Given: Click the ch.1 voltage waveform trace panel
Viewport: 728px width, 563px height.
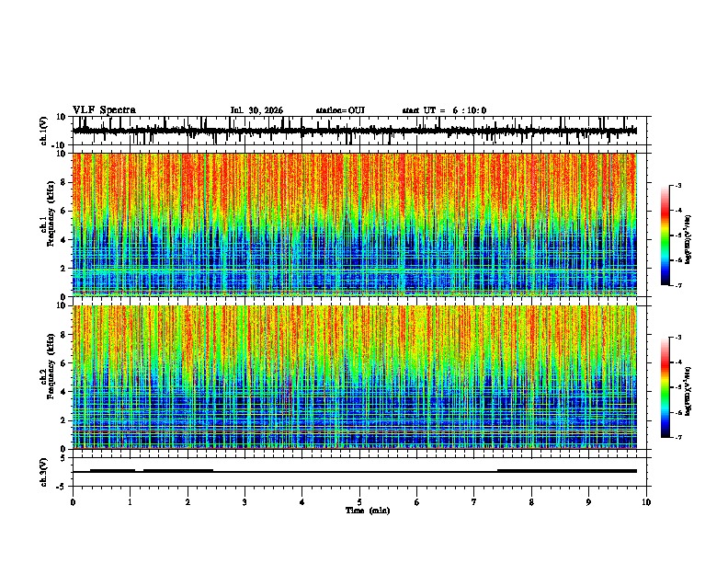Looking at the screenshot, I should [358, 131].
